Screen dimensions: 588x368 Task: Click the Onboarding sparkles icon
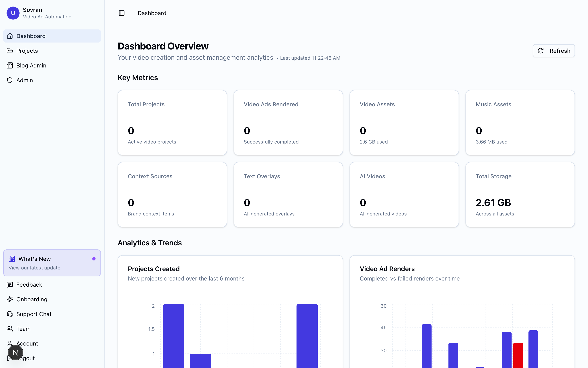(x=10, y=299)
